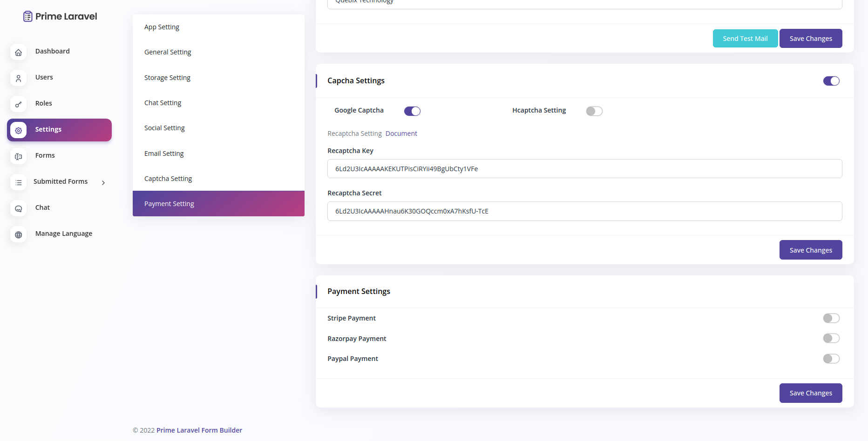The image size is (868, 441).
Task: Click the Send Test Mail button
Action: click(x=745, y=38)
